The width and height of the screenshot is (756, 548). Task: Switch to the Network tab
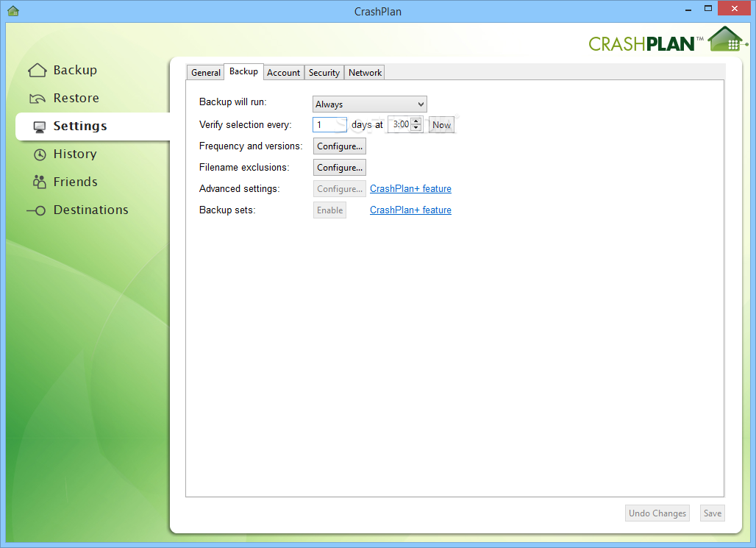(x=365, y=72)
